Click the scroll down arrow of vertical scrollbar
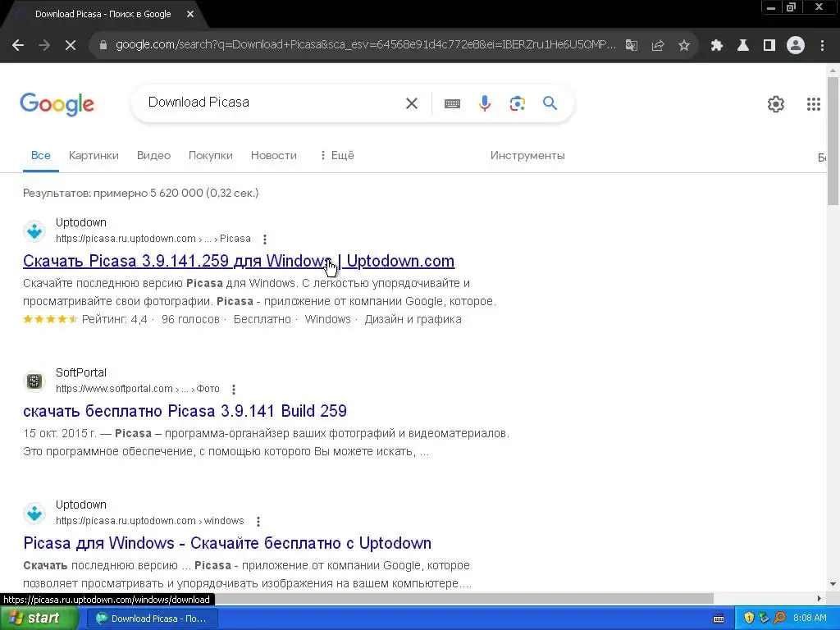Screen dimensions: 840x630 [x=833, y=584]
